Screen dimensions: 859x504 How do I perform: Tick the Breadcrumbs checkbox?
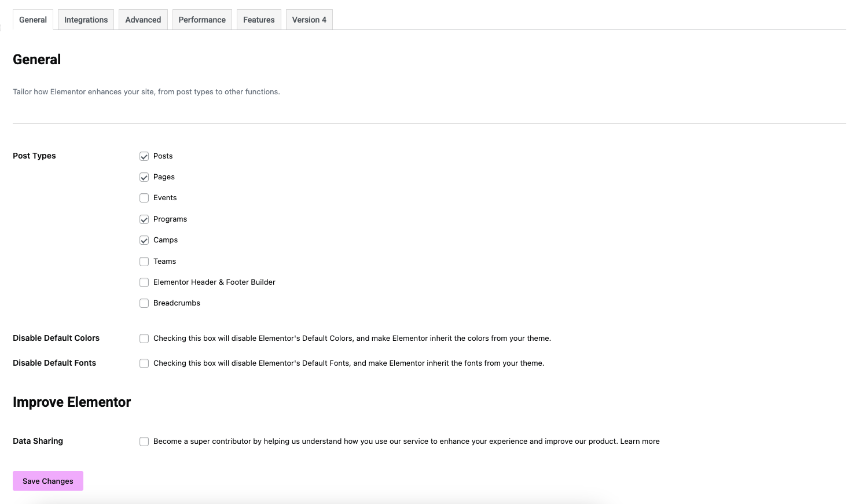coord(144,303)
